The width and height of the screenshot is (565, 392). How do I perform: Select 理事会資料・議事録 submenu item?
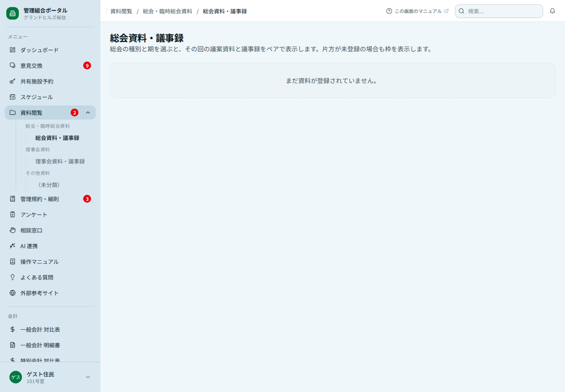coord(60,162)
